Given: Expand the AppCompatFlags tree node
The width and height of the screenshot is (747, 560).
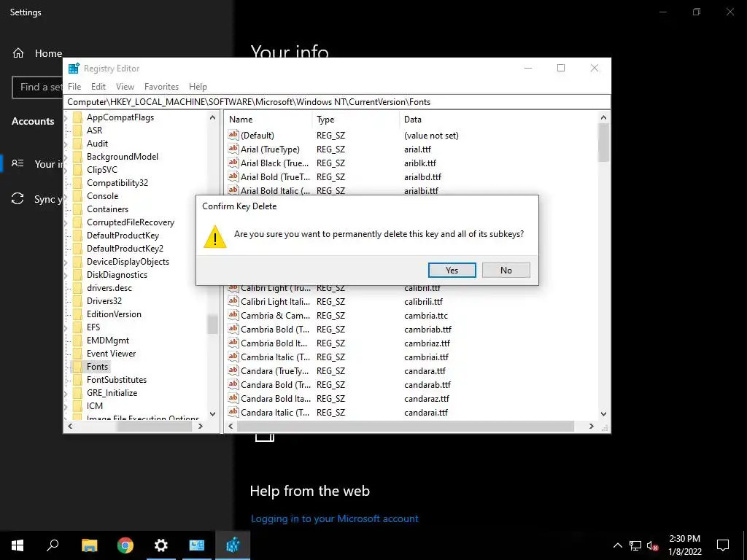Looking at the screenshot, I should tap(66, 117).
